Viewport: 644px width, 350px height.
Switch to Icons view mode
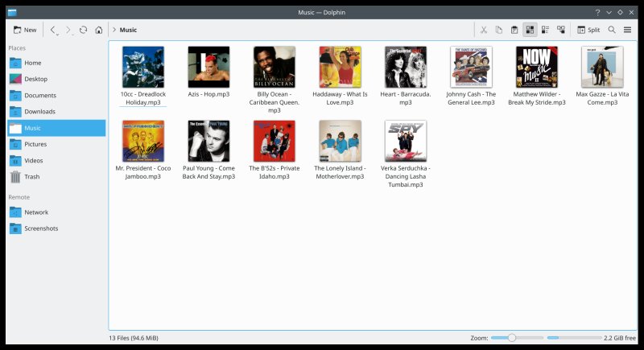click(x=530, y=30)
